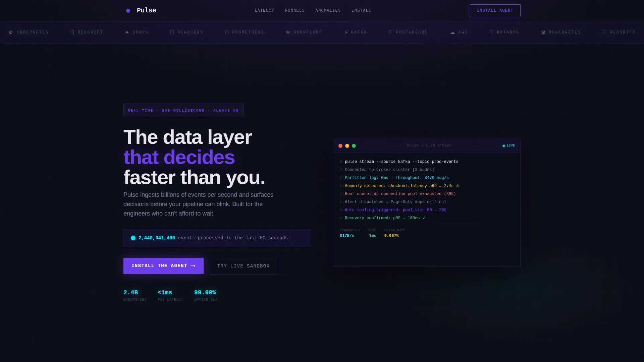Click the Pulse — Live Stream terminal title
644x362 pixels.
click(x=429, y=146)
